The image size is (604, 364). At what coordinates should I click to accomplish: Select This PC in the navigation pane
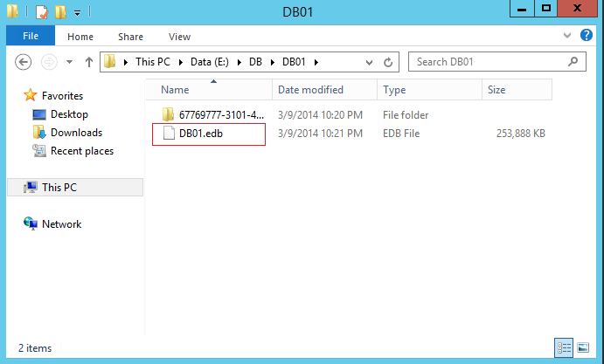click(x=75, y=188)
